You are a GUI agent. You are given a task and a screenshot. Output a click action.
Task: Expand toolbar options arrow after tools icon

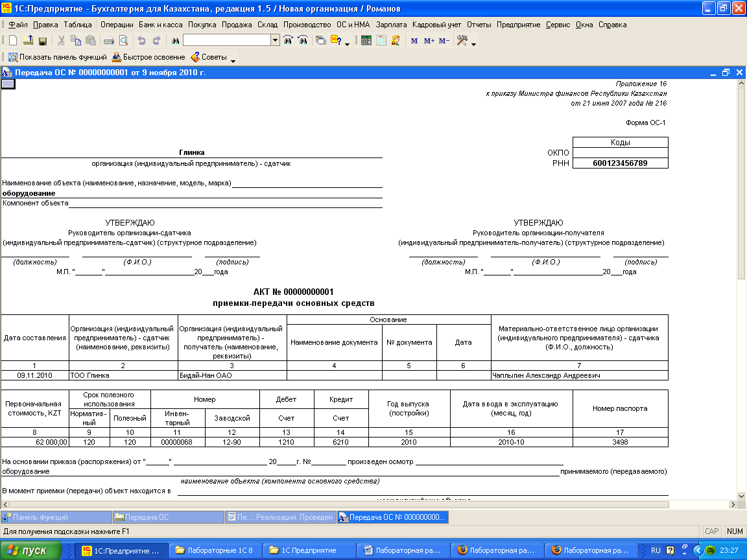[x=473, y=44]
